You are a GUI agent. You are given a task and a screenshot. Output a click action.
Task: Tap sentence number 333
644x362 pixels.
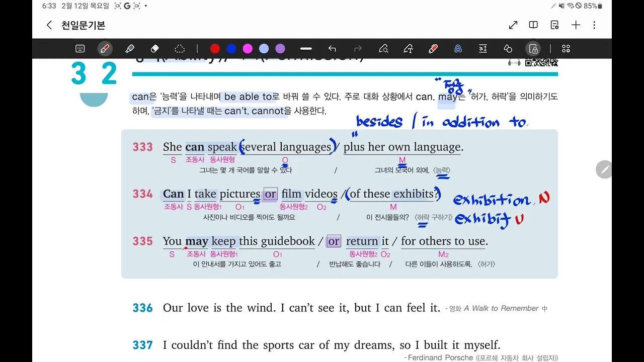142,147
